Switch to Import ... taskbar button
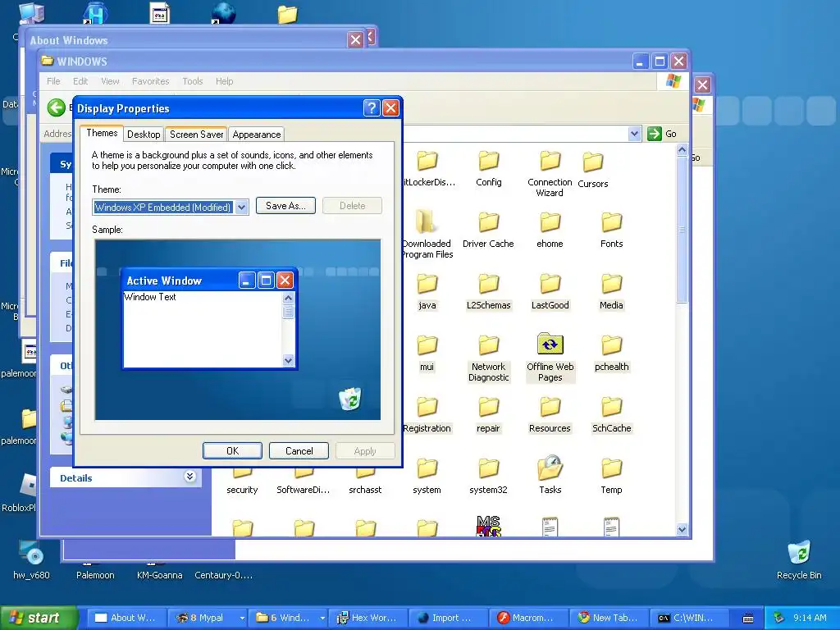Image resolution: width=840 pixels, height=630 pixels. pyautogui.click(x=448, y=618)
